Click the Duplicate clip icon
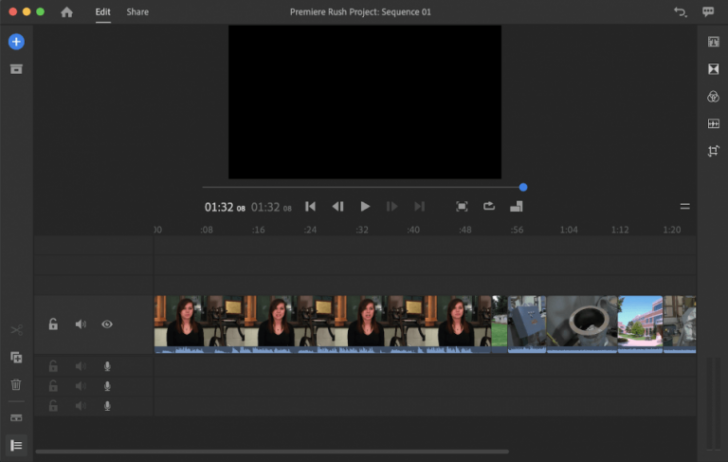The image size is (728, 462). click(x=16, y=358)
